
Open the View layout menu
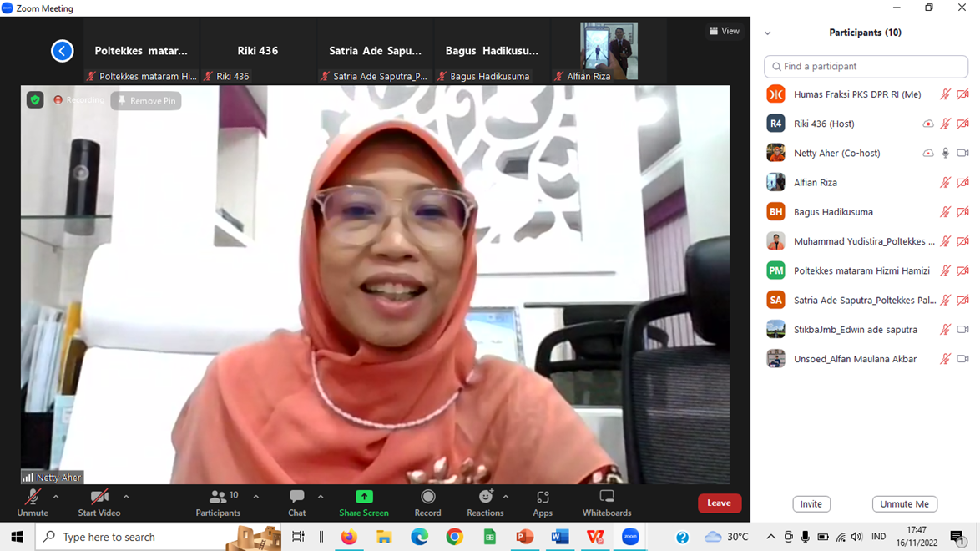[x=725, y=31]
